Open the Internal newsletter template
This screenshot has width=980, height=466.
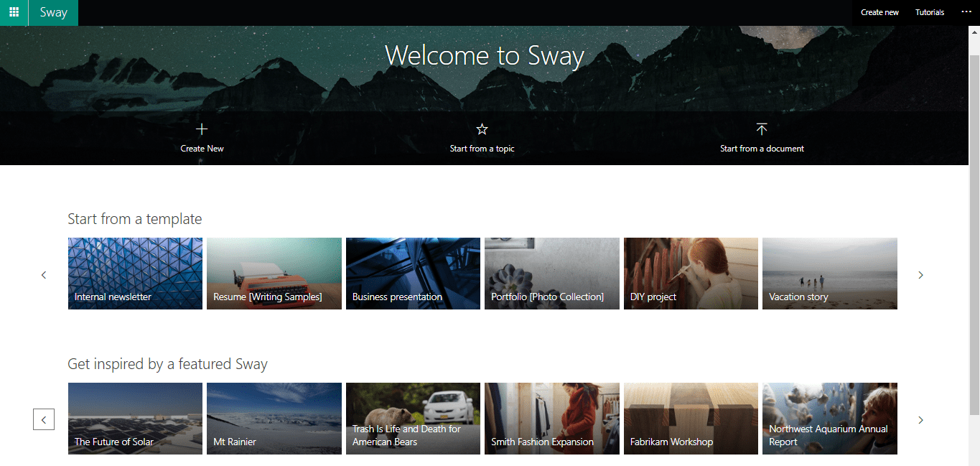click(x=135, y=274)
